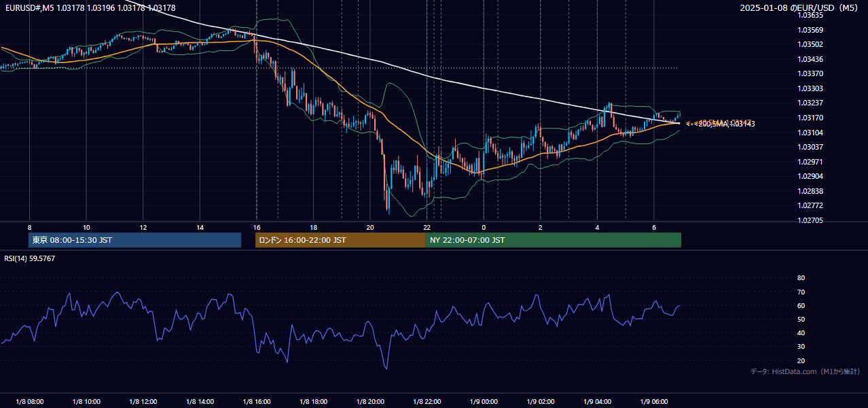Click hour tick 10 below price chart

(x=86, y=227)
